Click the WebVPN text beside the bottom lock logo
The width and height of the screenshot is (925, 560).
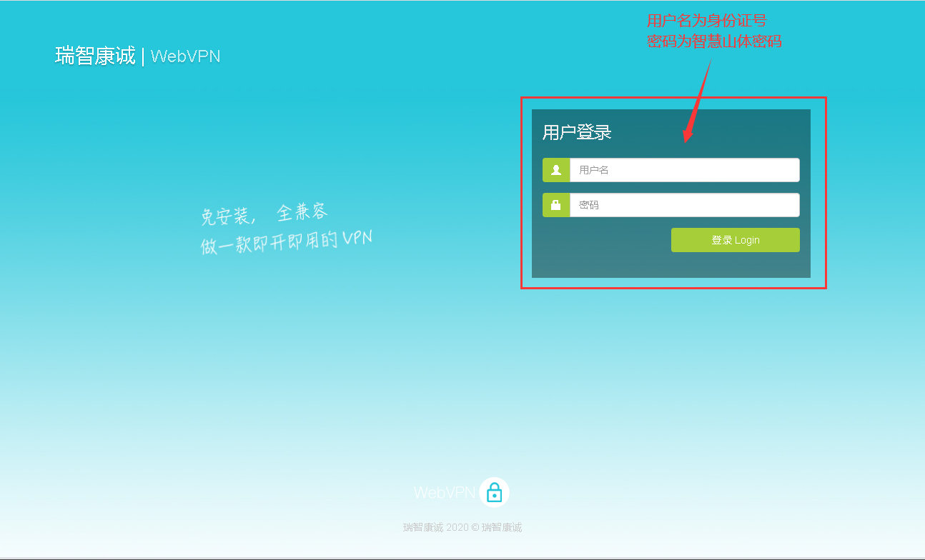coord(445,492)
